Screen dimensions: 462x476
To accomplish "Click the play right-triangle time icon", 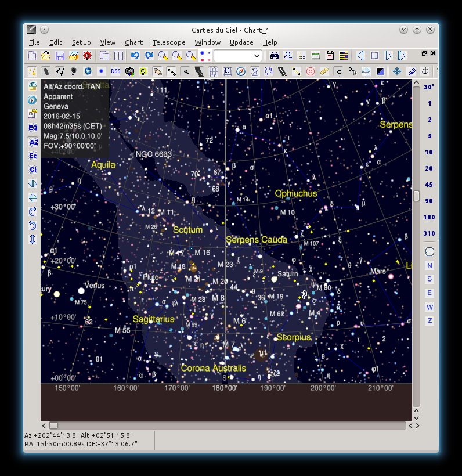I will [388, 56].
